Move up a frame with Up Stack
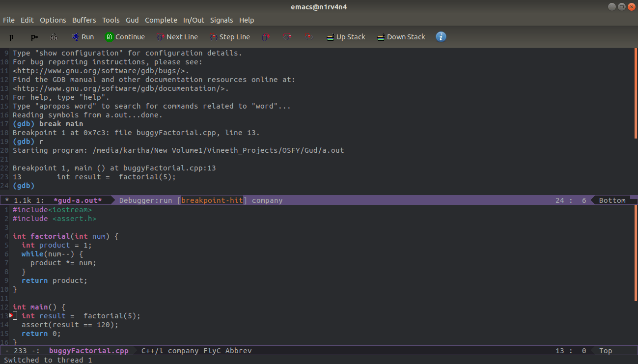The height and width of the screenshot is (364, 638). click(346, 37)
